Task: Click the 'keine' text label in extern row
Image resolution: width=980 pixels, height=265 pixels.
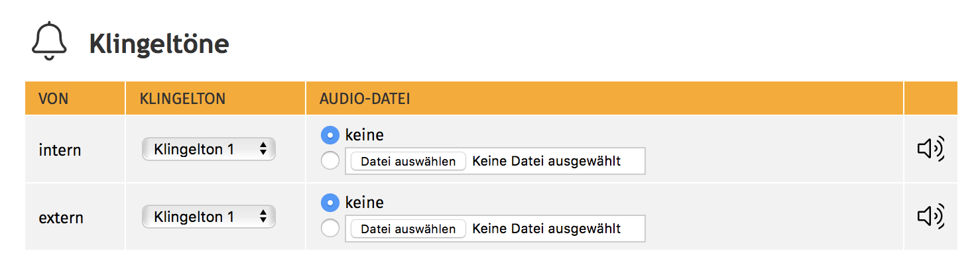Action: click(364, 203)
